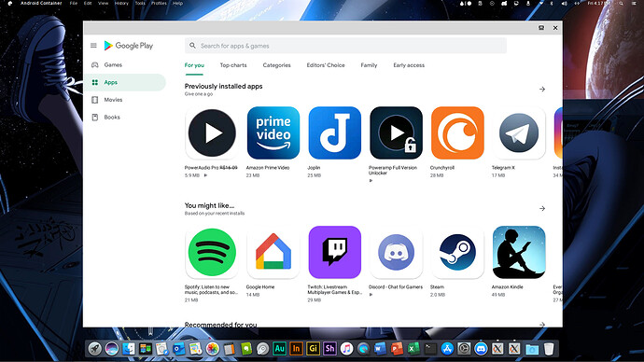Open the Telegram X app icon

click(519, 133)
